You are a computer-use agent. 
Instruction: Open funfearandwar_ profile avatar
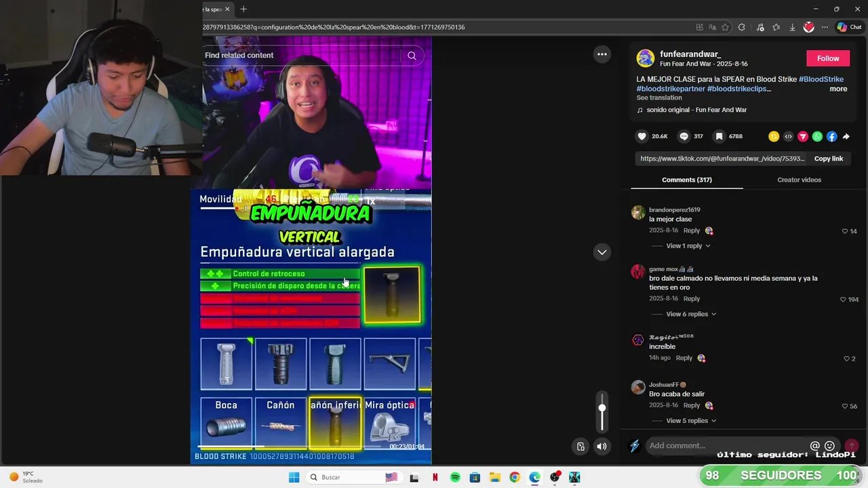tap(645, 58)
